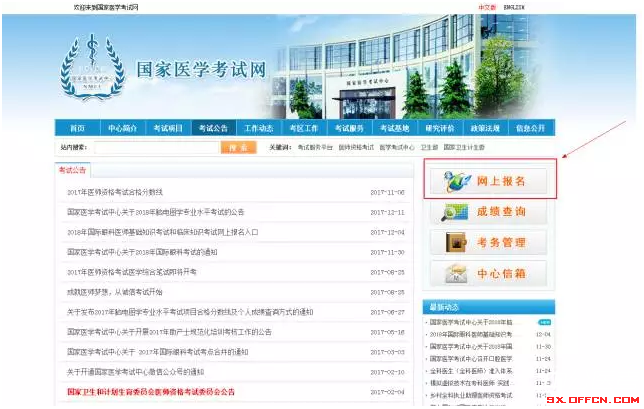Open the 研究评价 navigation item
Image resolution: width=644 pixels, height=409 pixels.
click(440, 128)
